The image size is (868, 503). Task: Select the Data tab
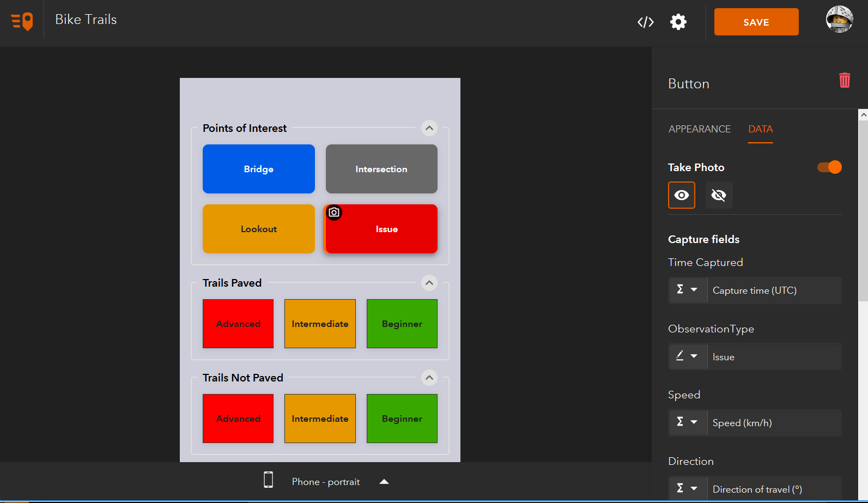tap(760, 129)
